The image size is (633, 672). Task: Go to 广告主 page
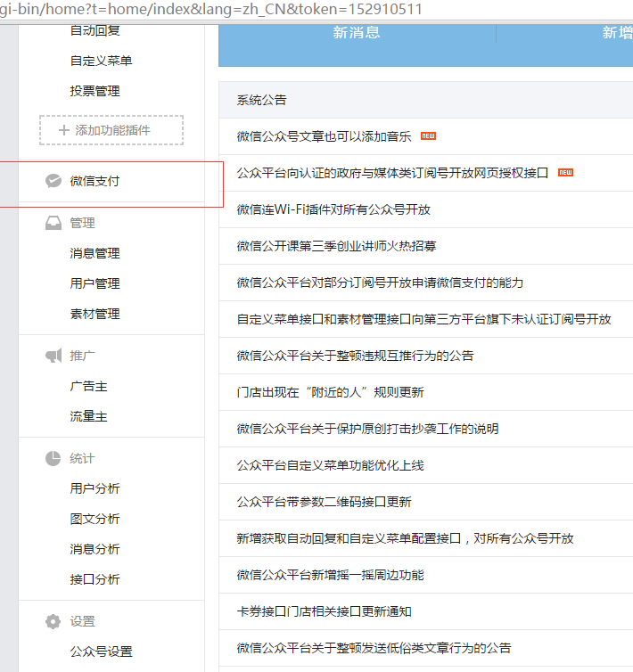pyautogui.click(x=89, y=386)
